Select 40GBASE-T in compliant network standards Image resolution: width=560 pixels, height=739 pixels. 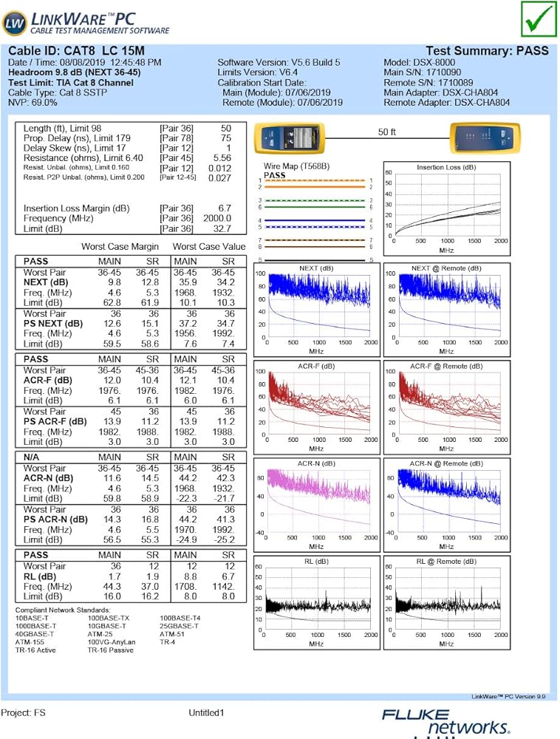click(x=34, y=633)
